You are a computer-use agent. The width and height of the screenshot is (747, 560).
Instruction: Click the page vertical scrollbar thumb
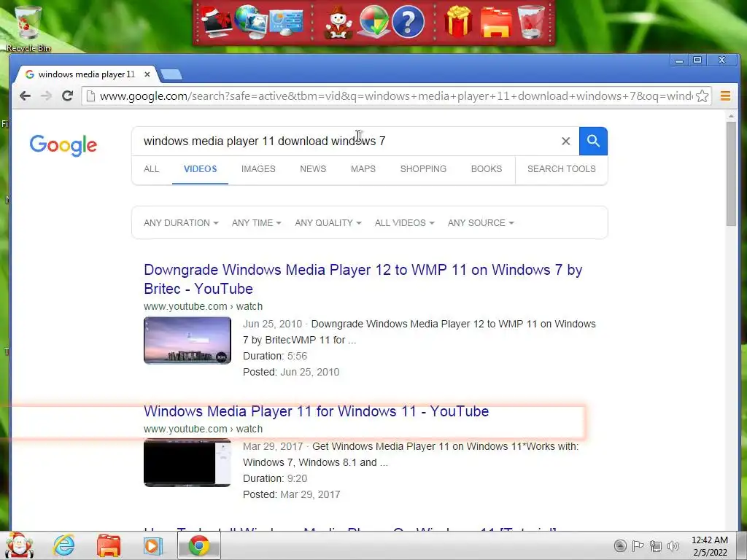[731, 174]
